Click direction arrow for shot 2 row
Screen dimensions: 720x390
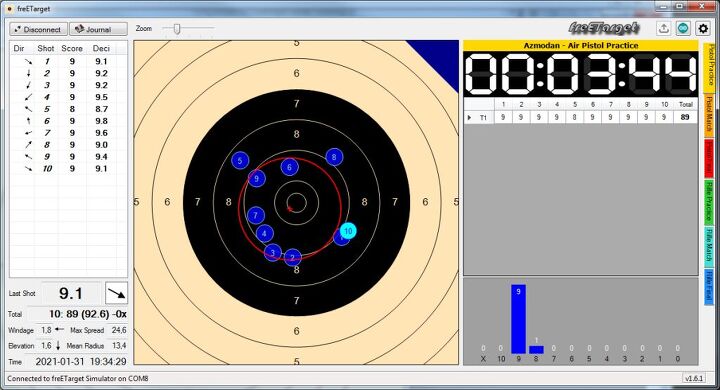(x=28, y=73)
